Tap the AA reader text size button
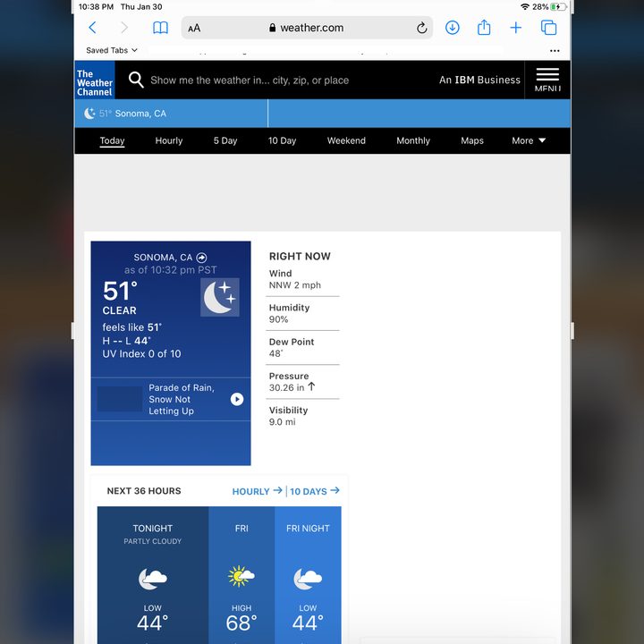This screenshot has height=644, width=644. [x=194, y=28]
